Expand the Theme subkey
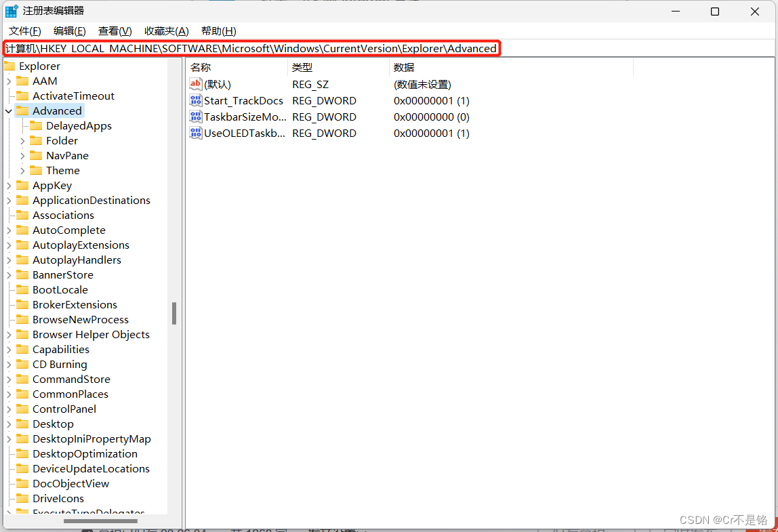 click(x=22, y=171)
